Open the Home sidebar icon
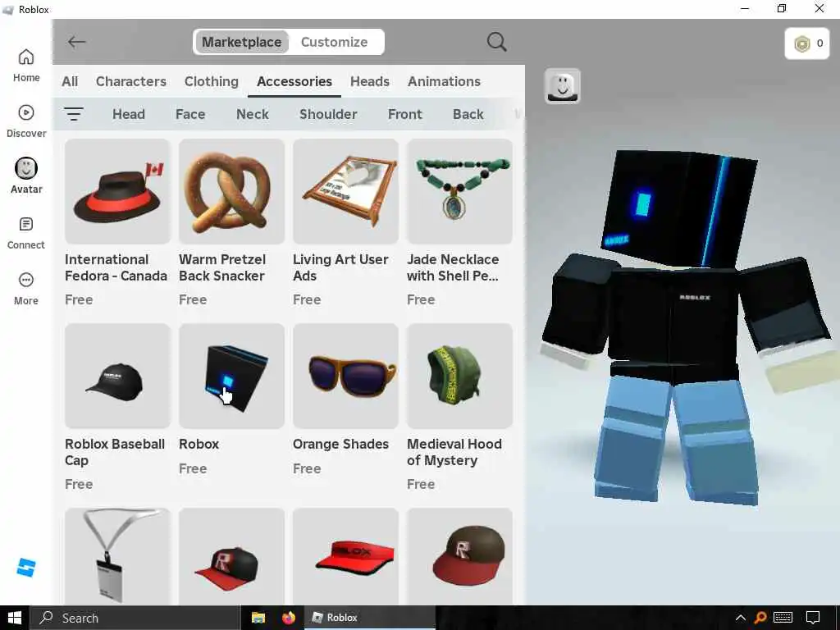The width and height of the screenshot is (840, 630). (26, 66)
